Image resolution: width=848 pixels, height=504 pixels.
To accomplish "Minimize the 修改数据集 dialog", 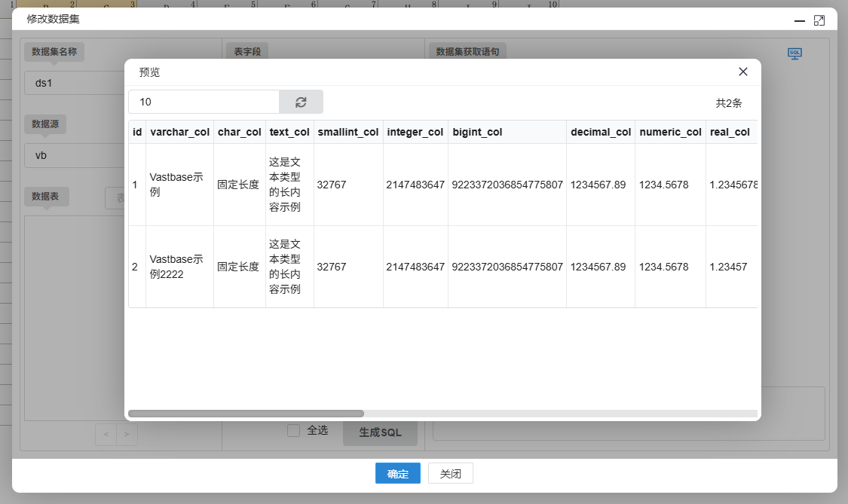I will click(800, 20).
